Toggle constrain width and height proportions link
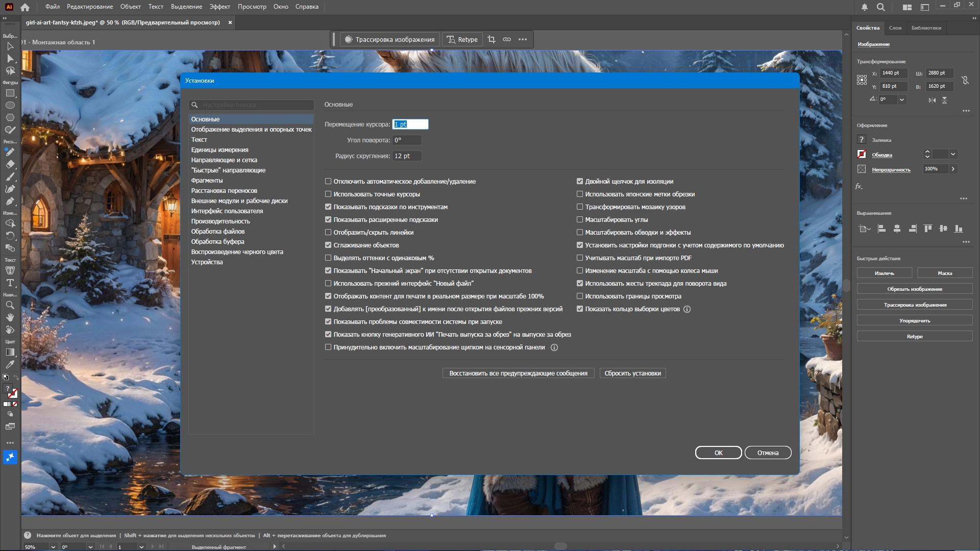 click(x=965, y=80)
